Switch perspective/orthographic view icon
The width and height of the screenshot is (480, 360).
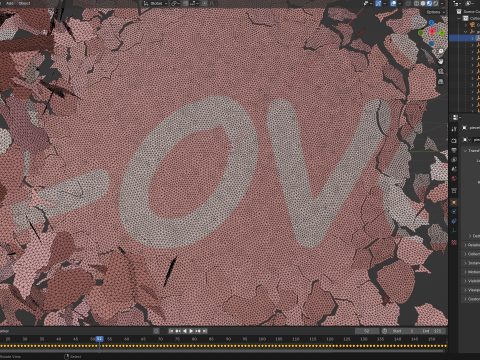tap(441, 81)
